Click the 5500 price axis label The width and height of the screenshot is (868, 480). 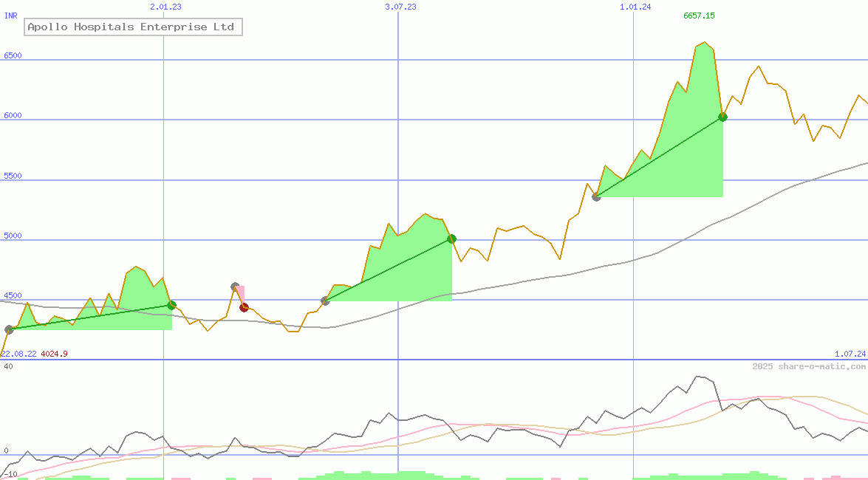pos(13,176)
